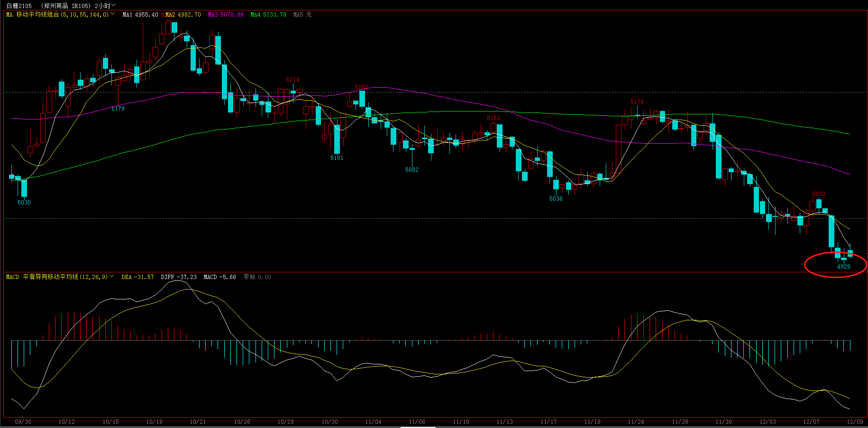Click the 零轴 0.00 zero-axis label
868x428 pixels.
[x=257, y=277]
